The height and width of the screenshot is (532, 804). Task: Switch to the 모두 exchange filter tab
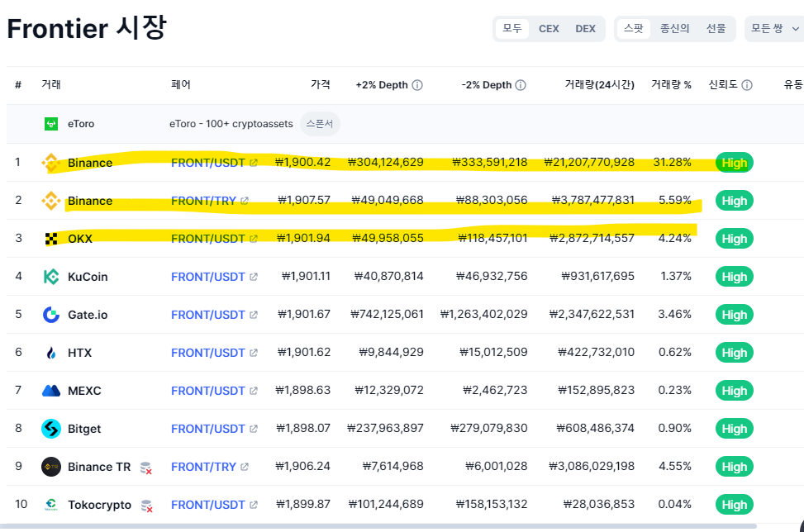(x=511, y=29)
